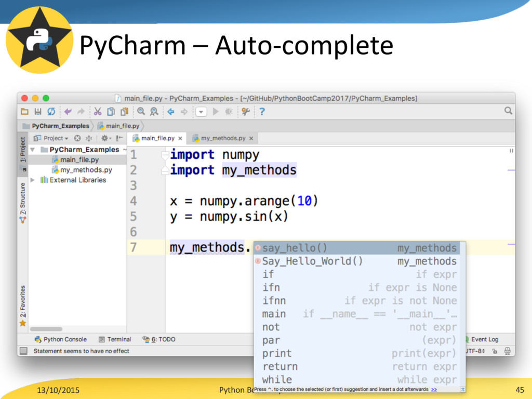The width and height of the screenshot is (532, 399).
Task: Open the run configuration dropdown
Action: (x=201, y=112)
